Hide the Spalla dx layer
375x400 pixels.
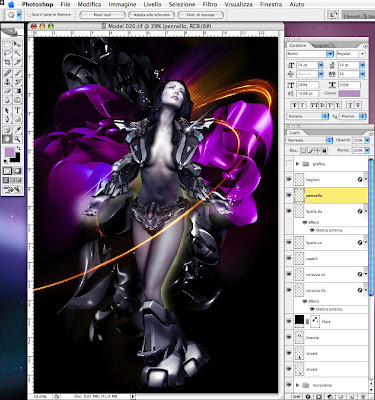point(289,211)
